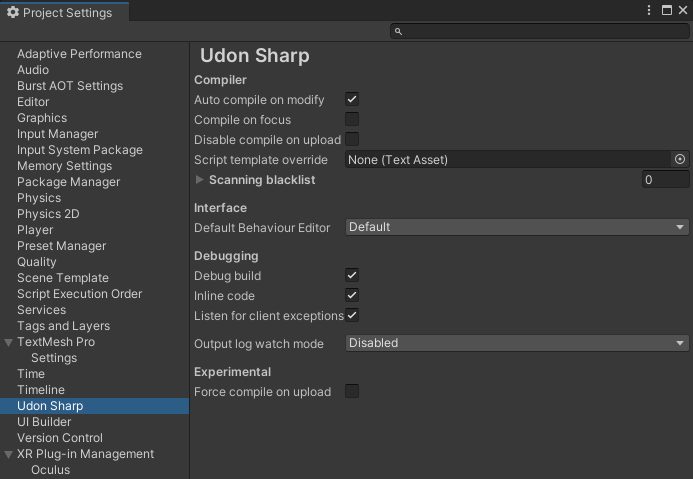Maximize the Project Settings window

[x=666, y=10]
